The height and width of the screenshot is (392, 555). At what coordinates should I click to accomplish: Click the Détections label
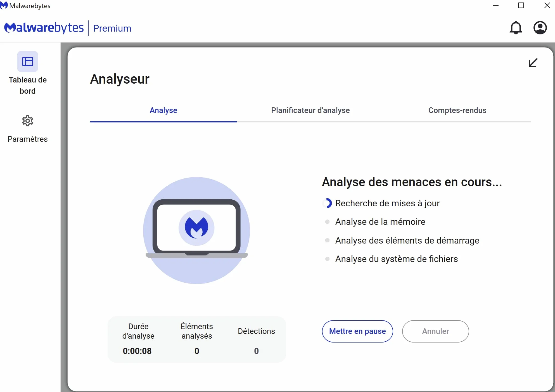[256, 331]
